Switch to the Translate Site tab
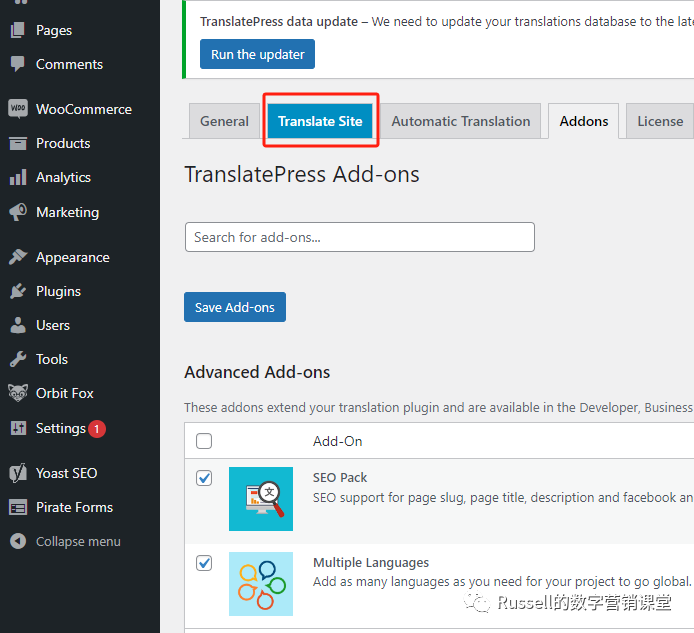This screenshot has height=633, width=694. (x=320, y=121)
